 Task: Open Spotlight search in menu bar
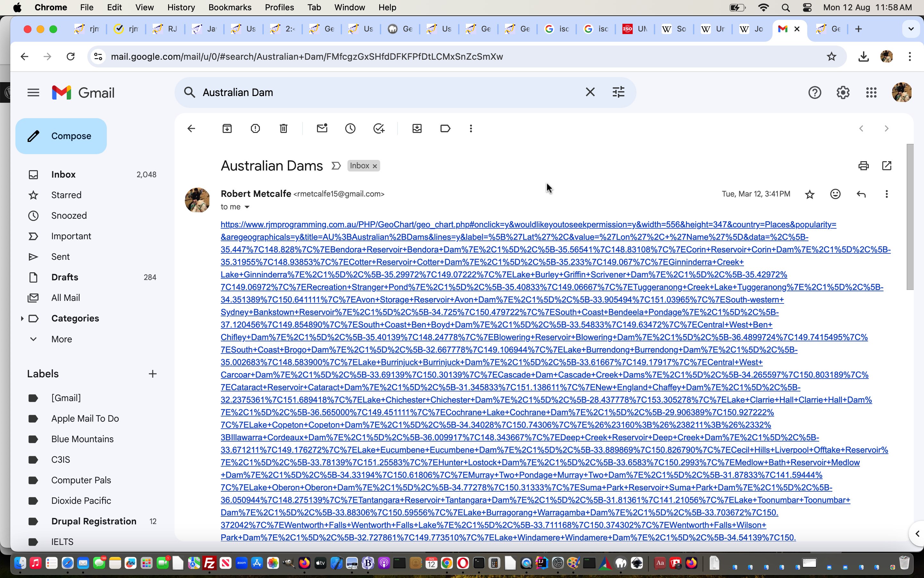[x=786, y=7]
